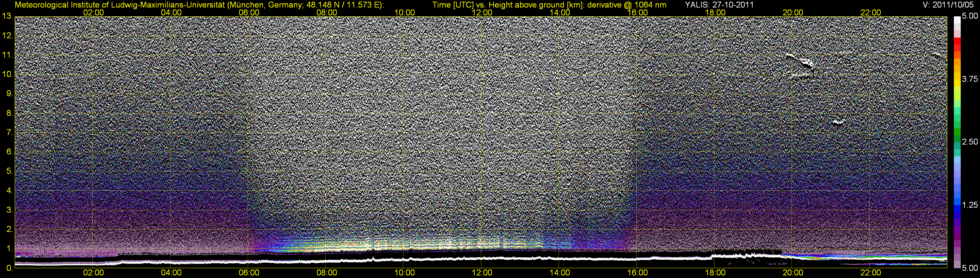This screenshot has width=980, height=278.
Task: Click the yellow segment of the color scale bar
Action: [x=957, y=83]
